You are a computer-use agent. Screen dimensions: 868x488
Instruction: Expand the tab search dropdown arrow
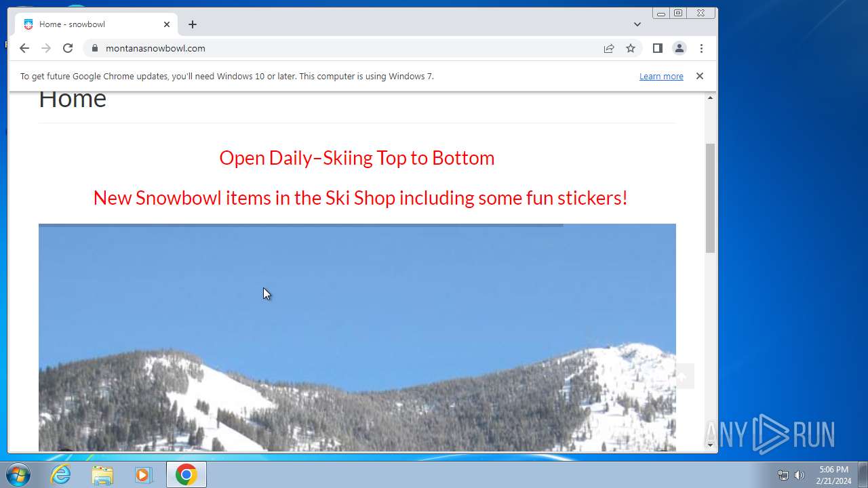(x=637, y=24)
